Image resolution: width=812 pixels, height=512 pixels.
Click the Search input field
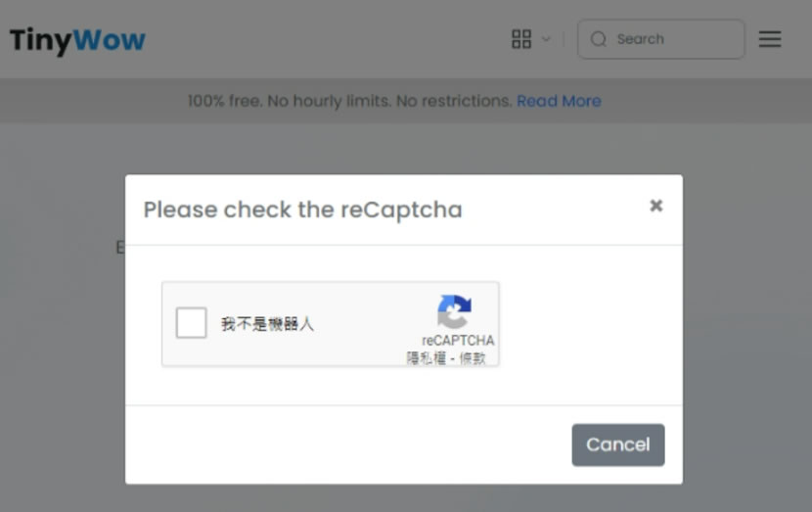(660, 39)
